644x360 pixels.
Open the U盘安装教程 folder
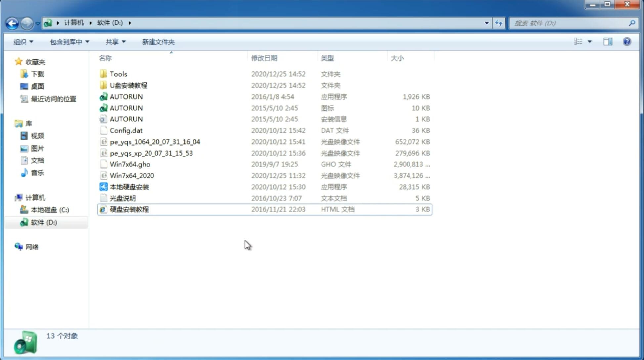(129, 85)
